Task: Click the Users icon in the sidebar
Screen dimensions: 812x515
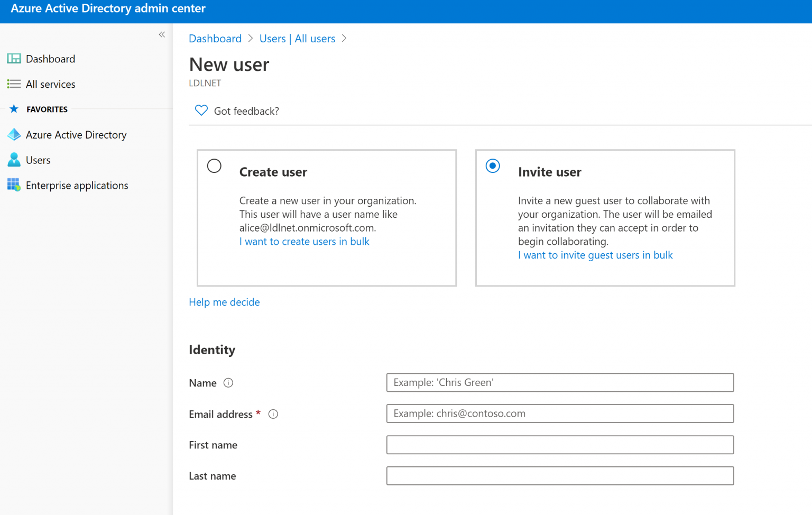Action: [x=14, y=160]
